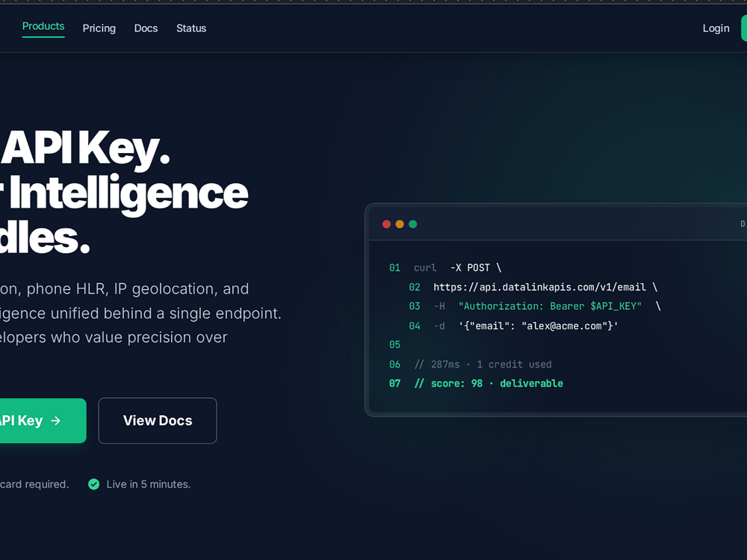Open the Pricing page from the navbar
The image size is (747, 560).
[x=99, y=28]
